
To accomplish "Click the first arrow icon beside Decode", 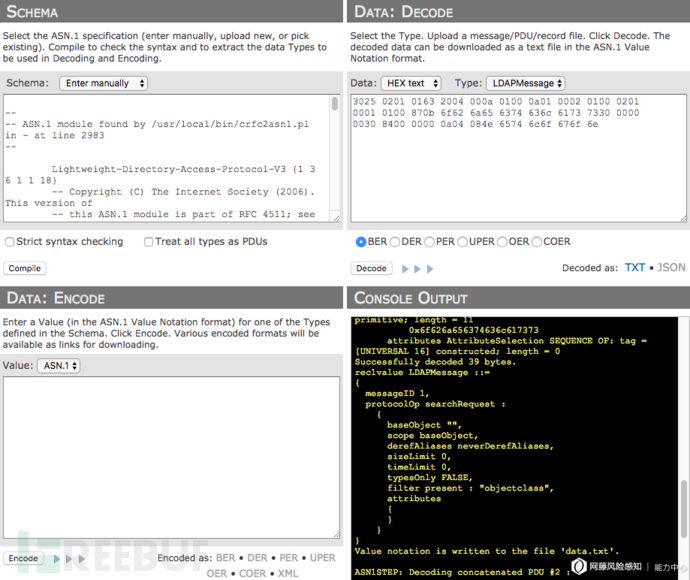I will [406, 269].
